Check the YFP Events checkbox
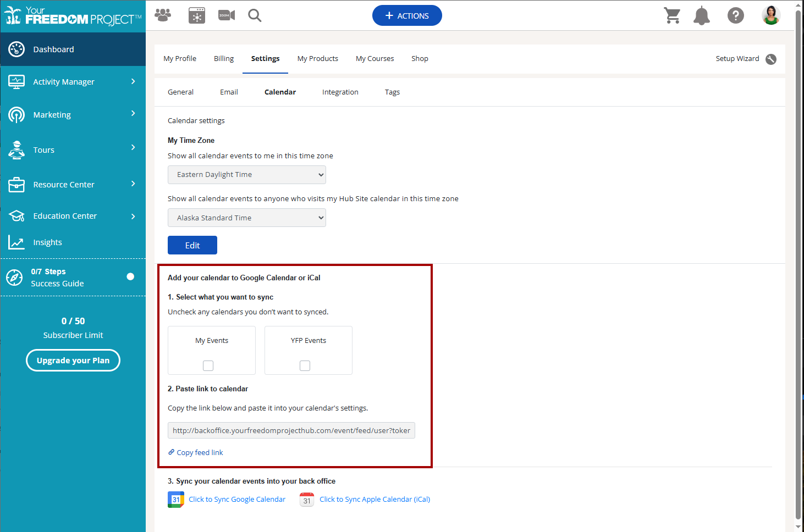 [305, 365]
